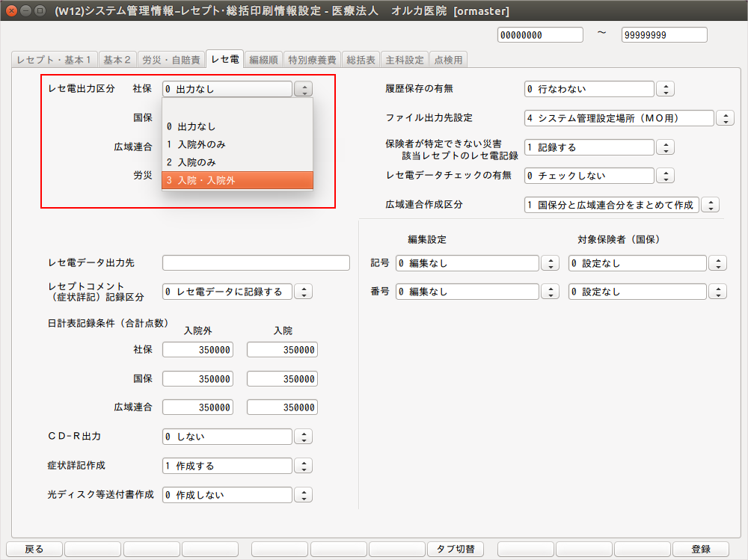Expand the レセ電データチェックの有無 dropdown

pos(666,176)
